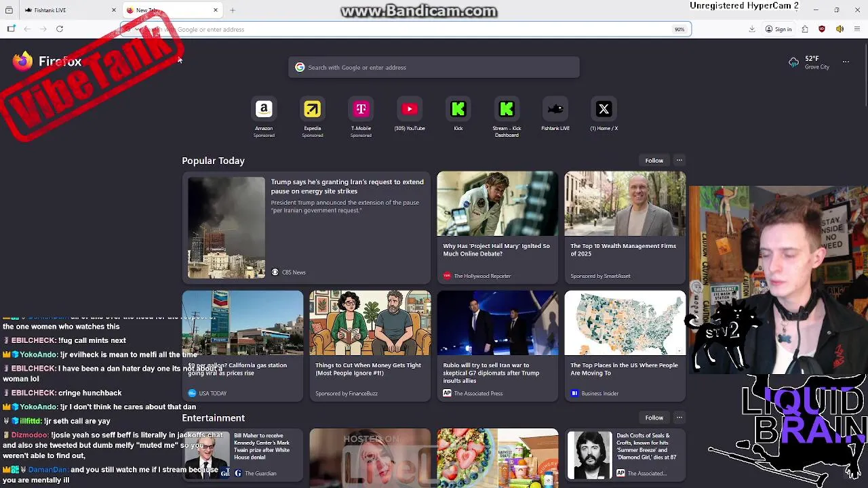Open the Firefox hamburger application menu
This screenshot has width=868, height=488.
[857, 29]
